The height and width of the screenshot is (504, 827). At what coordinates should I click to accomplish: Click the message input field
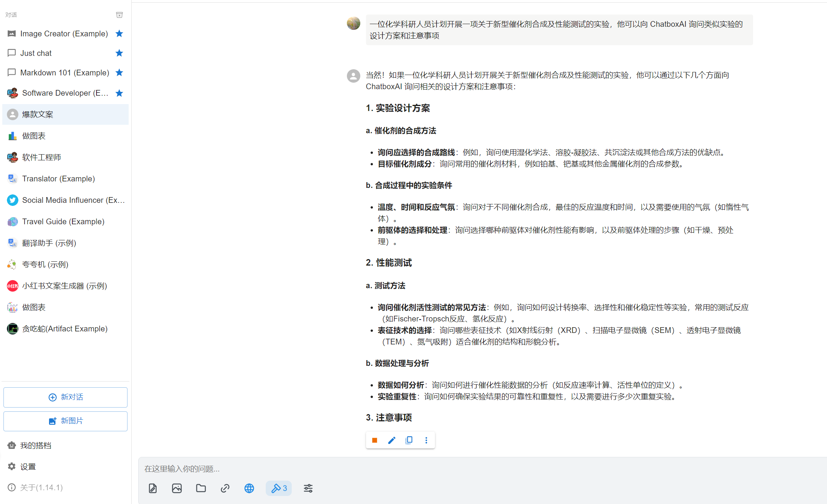pyautogui.click(x=459, y=469)
